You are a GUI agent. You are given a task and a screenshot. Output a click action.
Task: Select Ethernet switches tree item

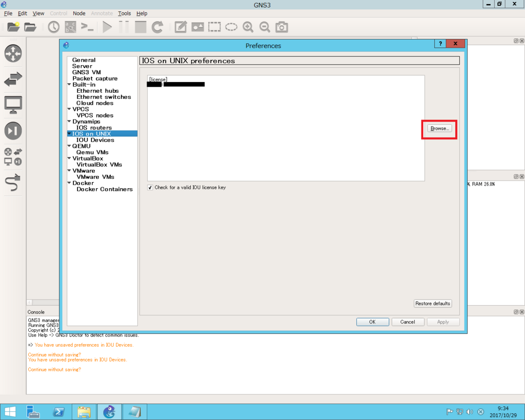[104, 97]
